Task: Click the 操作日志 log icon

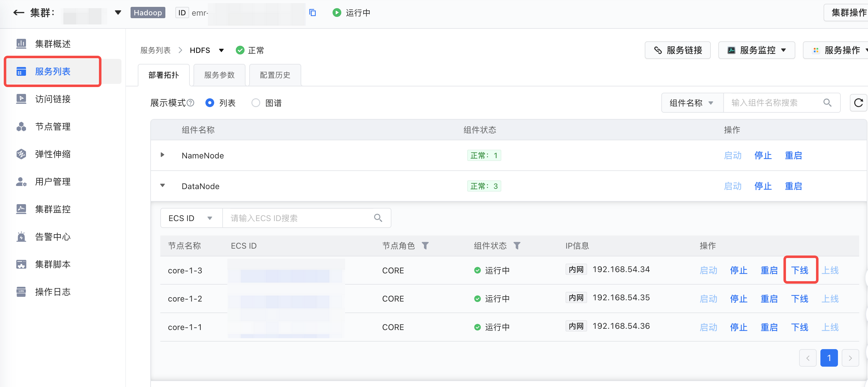Action: point(21,292)
